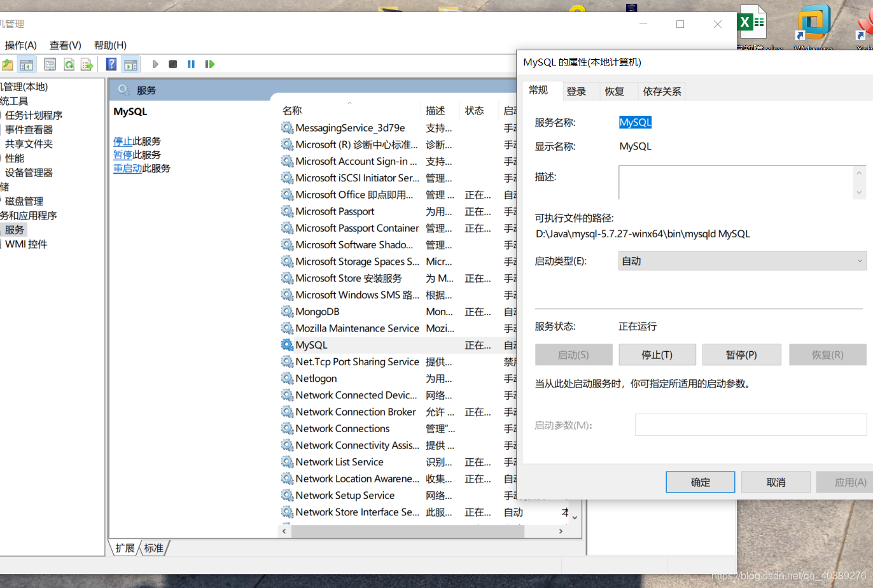Switch to the 恢复 tab
Image resolution: width=873 pixels, height=588 pixels.
point(615,92)
